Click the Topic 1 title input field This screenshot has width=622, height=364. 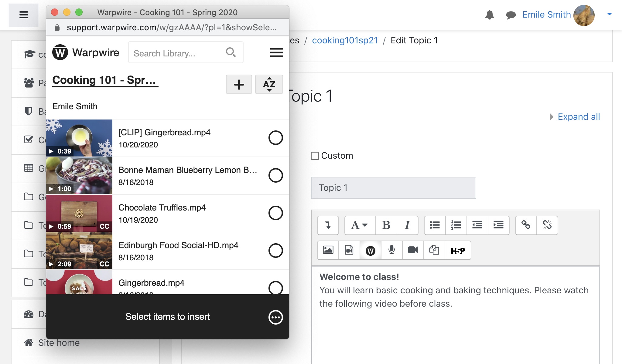[x=392, y=187]
